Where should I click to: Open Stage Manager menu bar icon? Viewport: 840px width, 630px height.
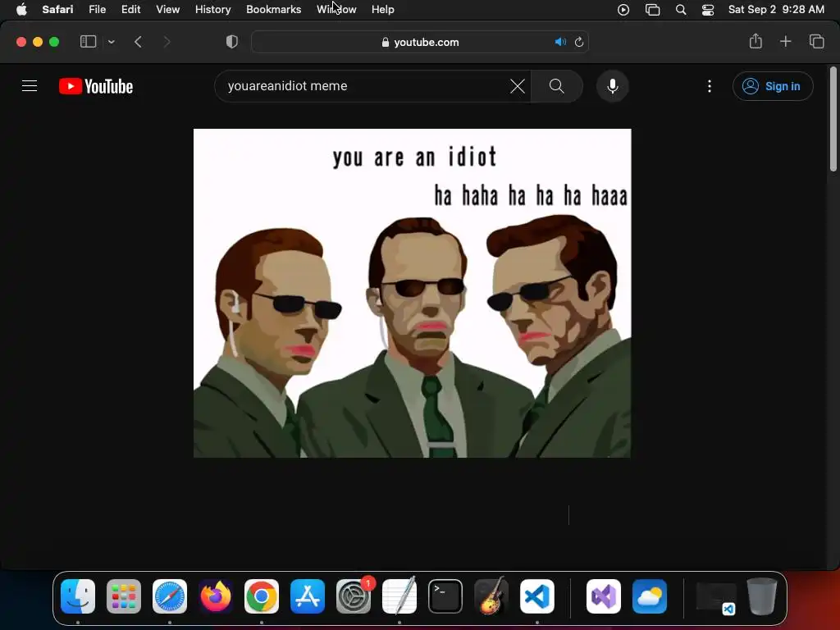(652, 10)
